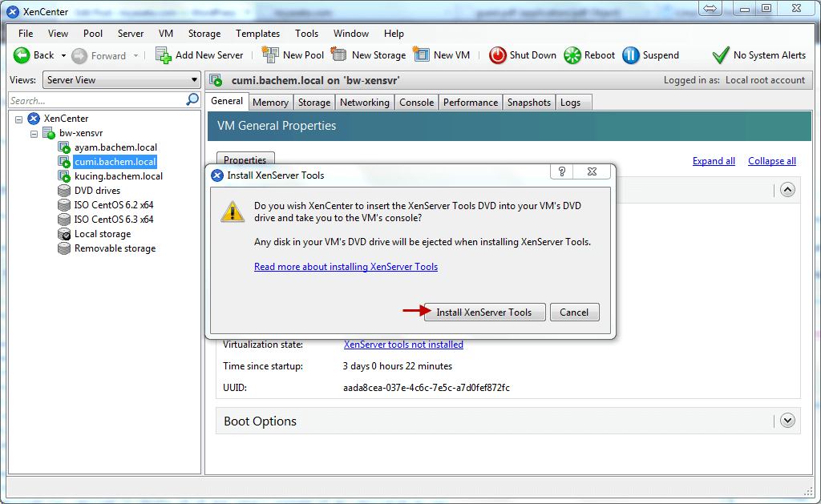
Task: Switch to the Console tab
Action: click(x=416, y=103)
